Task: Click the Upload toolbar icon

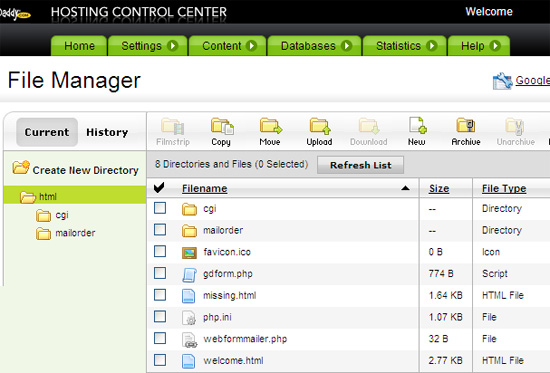Action: (320, 127)
